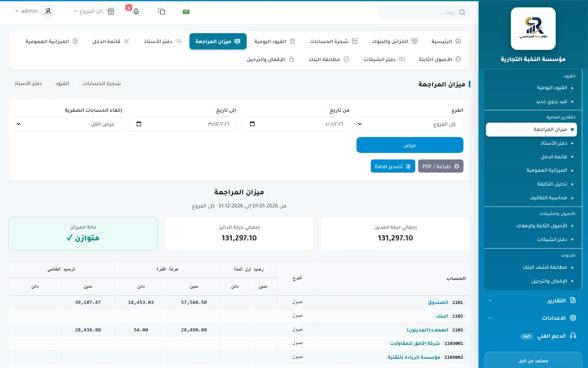Viewport: 588px width, 368px height.
Task: Open the العملاء (المدينون) account link
Action: click(427, 330)
